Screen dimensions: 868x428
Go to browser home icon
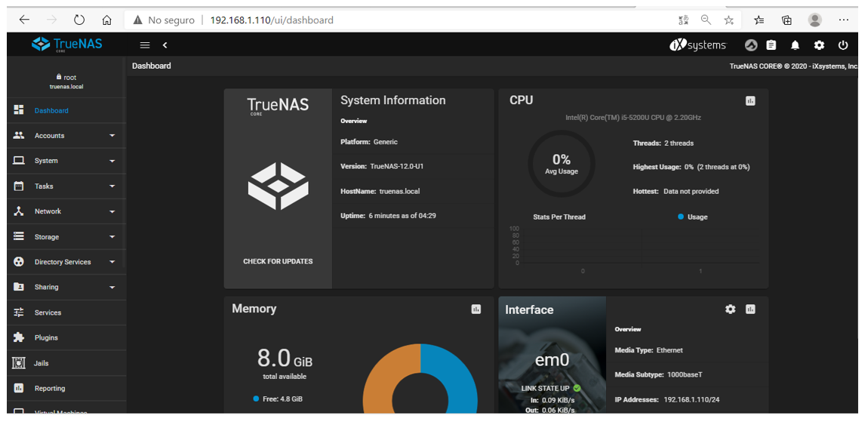[x=107, y=20]
